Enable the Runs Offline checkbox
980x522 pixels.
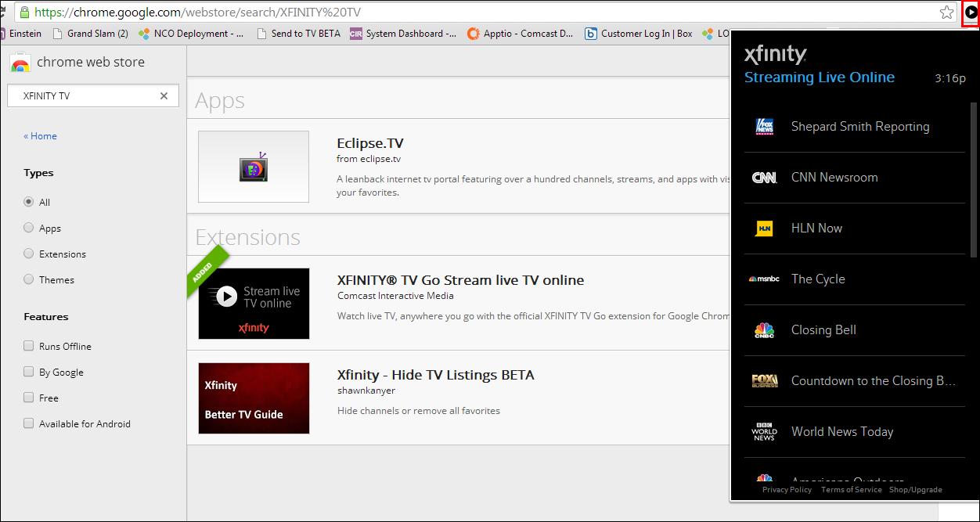point(29,346)
